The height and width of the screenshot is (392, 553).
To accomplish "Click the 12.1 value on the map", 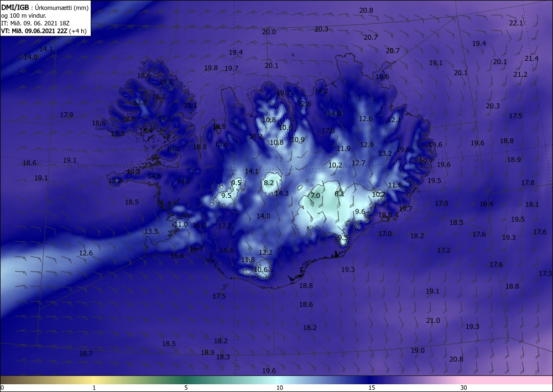I will tap(394, 120).
